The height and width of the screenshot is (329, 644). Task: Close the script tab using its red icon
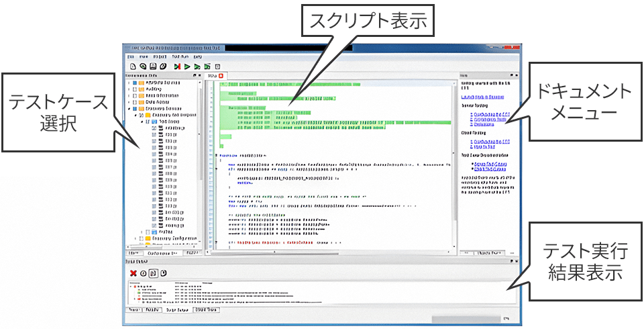pyautogui.click(x=221, y=76)
